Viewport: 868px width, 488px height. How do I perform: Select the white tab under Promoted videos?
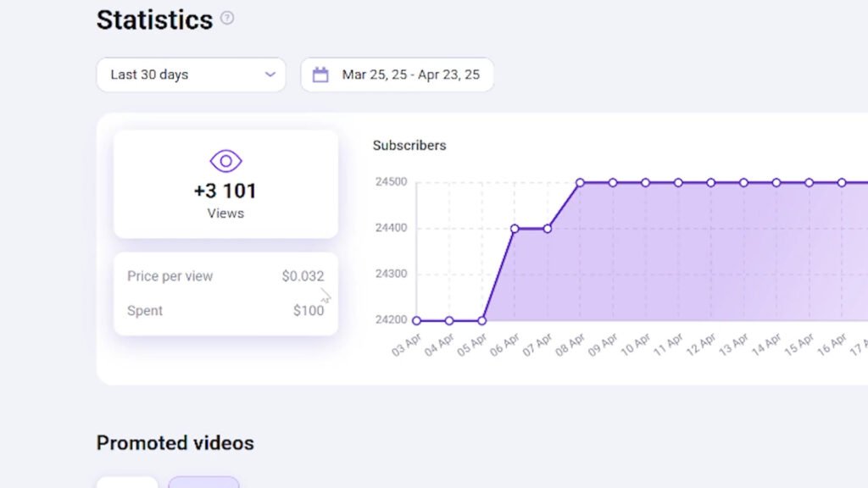tap(127, 482)
